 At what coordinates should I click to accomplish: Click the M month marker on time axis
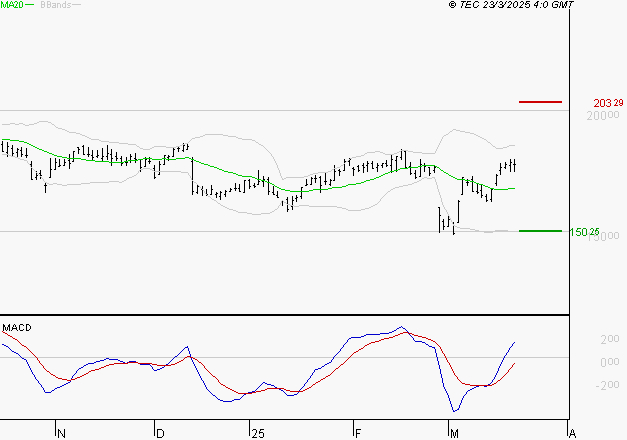453,433
